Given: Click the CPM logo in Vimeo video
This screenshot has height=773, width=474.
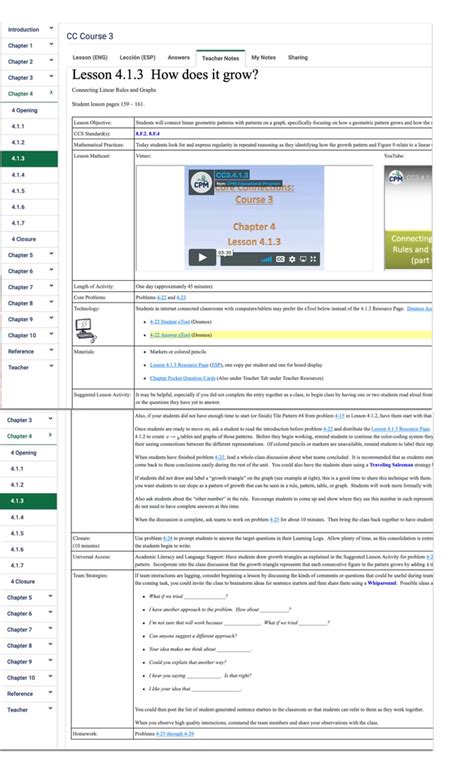Looking at the screenshot, I should (201, 183).
